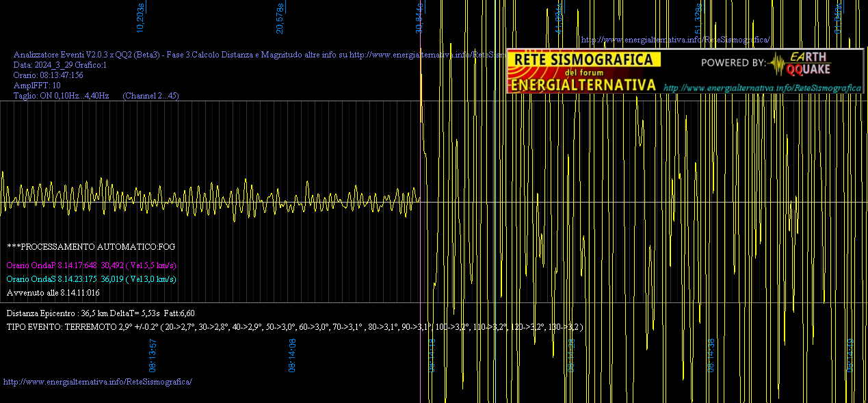
Task: Click the 'Analizzatore Eventi V2.0.3' title line
Action: pos(260,54)
